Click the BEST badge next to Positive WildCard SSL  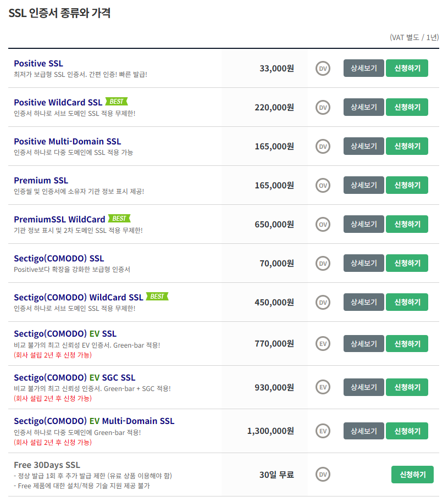(117, 102)
